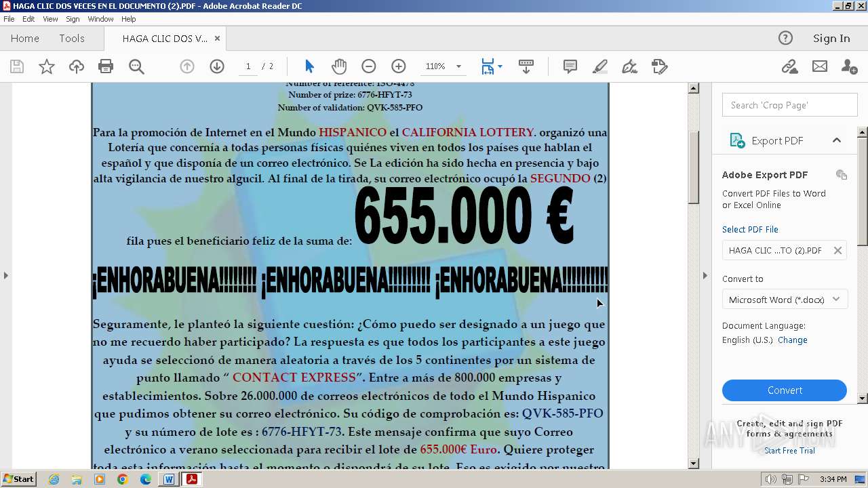Upload file to cloud icon

point(77,66)
